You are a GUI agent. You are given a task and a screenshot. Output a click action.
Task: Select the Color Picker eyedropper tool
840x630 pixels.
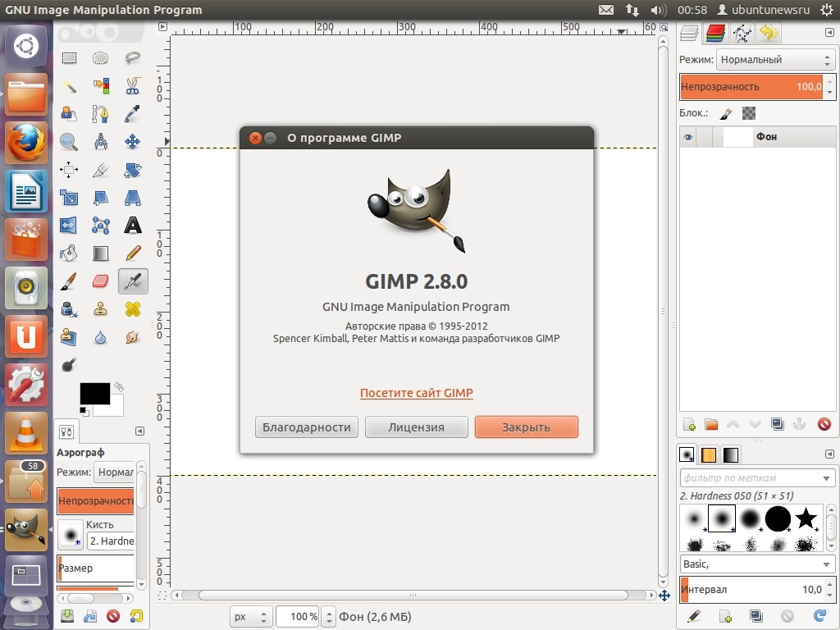pos(132,113)
